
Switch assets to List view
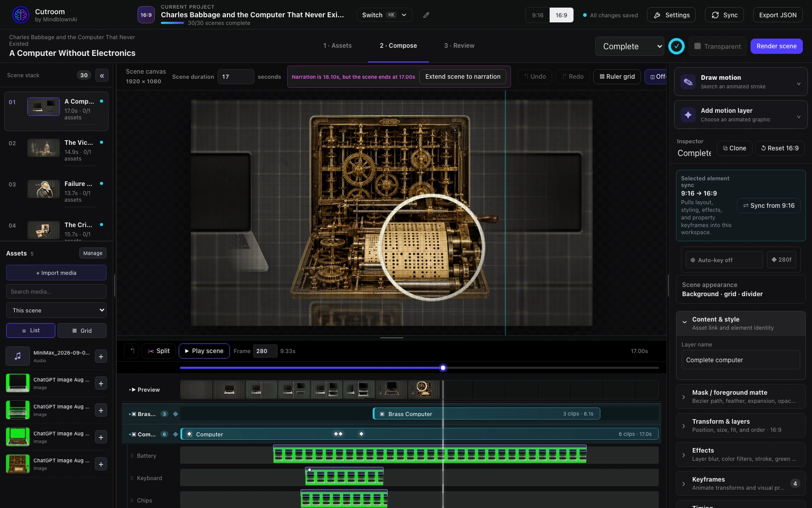point(31,331)
